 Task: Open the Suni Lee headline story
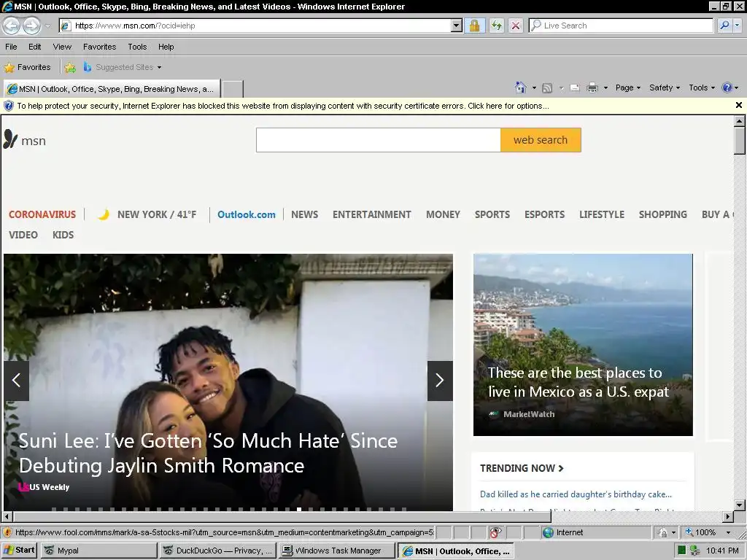[x=208, y=453]
